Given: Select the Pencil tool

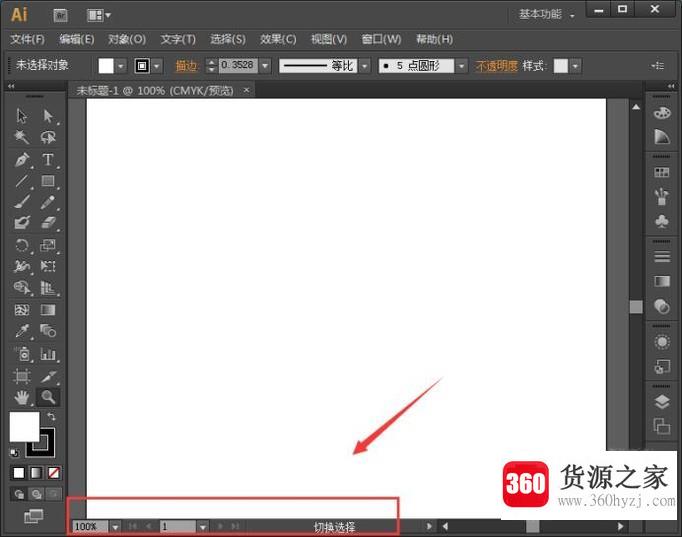Looking at the screenshot, I should (x=48, y=202).
